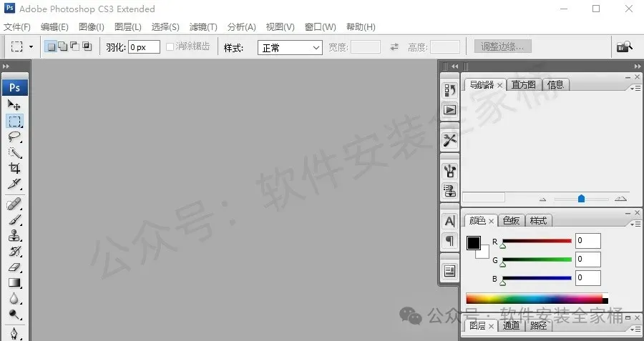Swap width and height arrows icon
This screenshot has width=644, height=341.
394,46
